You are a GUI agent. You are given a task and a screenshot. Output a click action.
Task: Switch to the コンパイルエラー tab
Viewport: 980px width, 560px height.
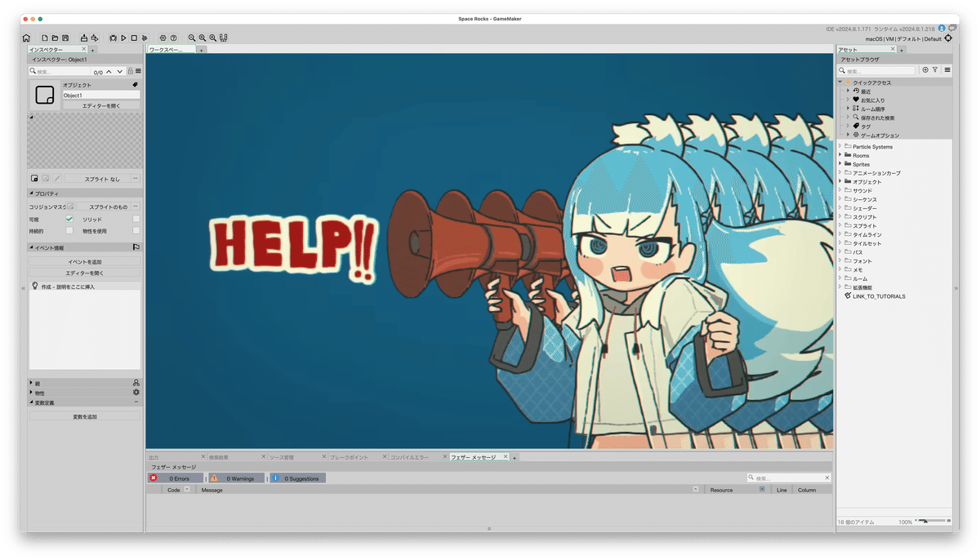[x=417, y=458]
